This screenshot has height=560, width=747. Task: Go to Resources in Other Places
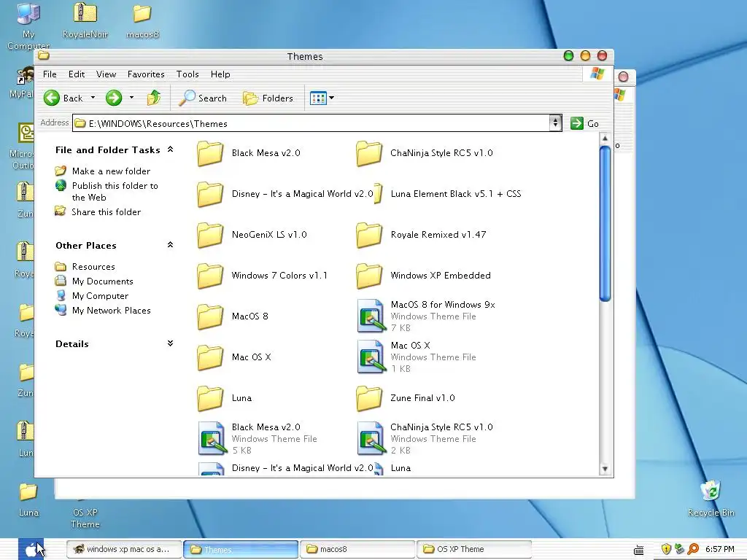coord(93,267)
